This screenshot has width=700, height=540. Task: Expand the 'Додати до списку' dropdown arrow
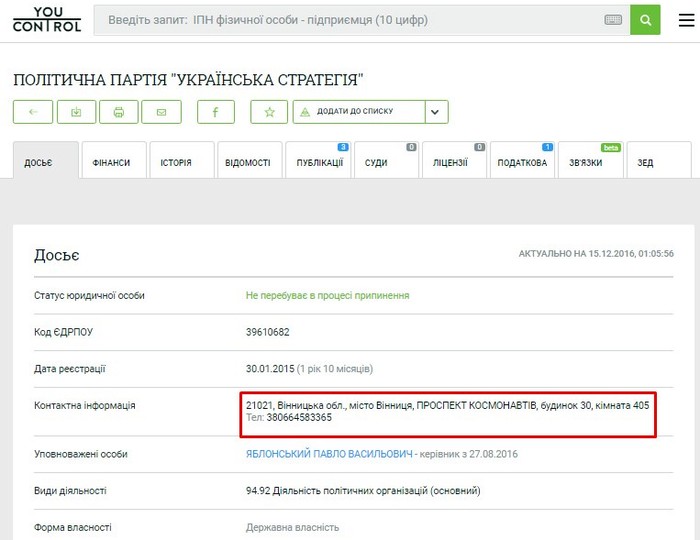pyautogui.click(x=436, y=112)
